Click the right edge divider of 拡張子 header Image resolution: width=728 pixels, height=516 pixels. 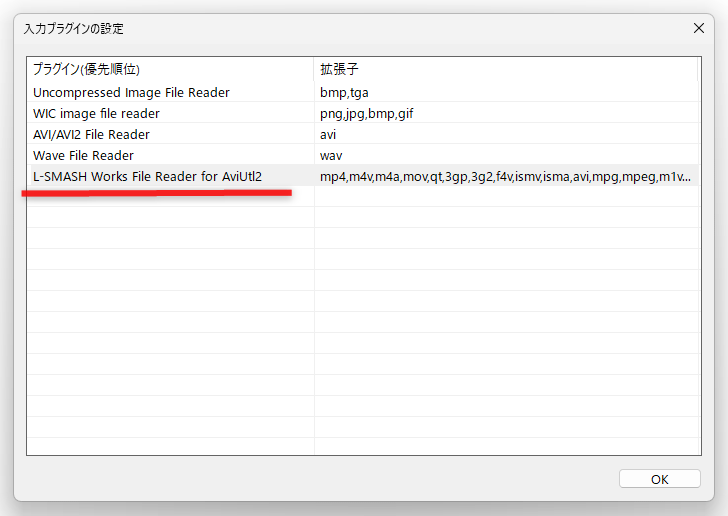click(x=698, y=70)
